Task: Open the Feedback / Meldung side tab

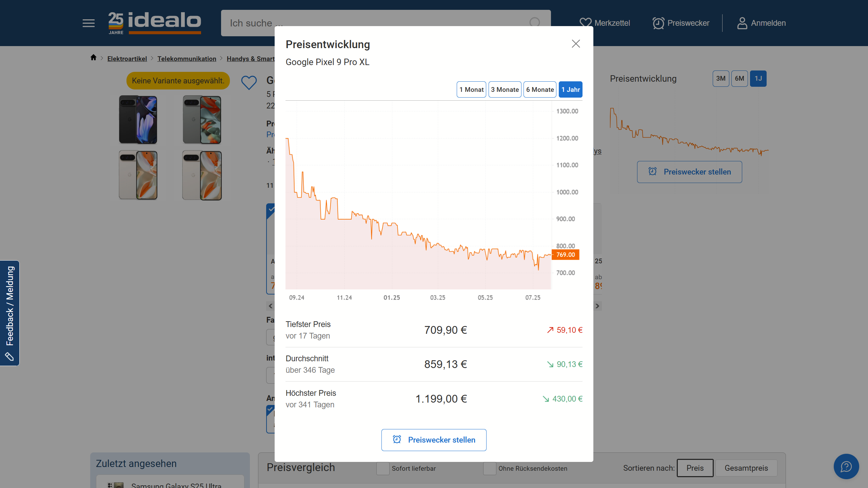Action: click(10, 313)
